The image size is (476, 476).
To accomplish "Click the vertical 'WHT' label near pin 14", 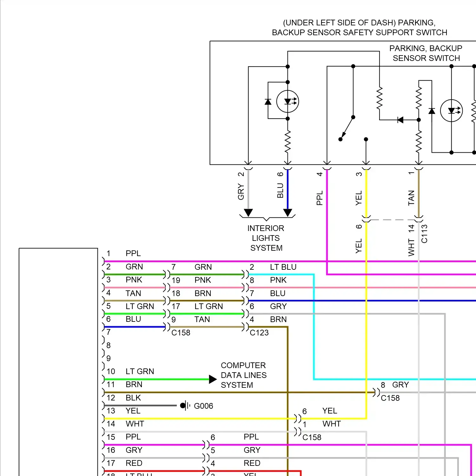I will [x=411, y=248].
